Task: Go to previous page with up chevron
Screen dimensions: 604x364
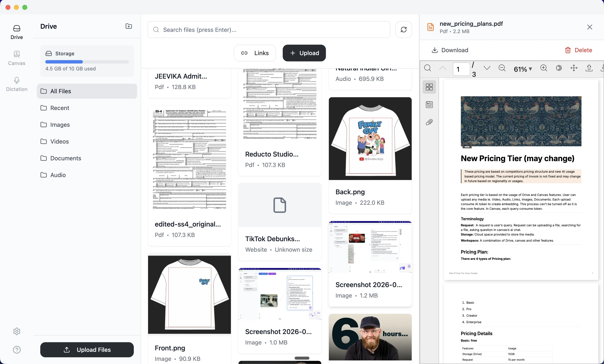Action: coord(443,68)
